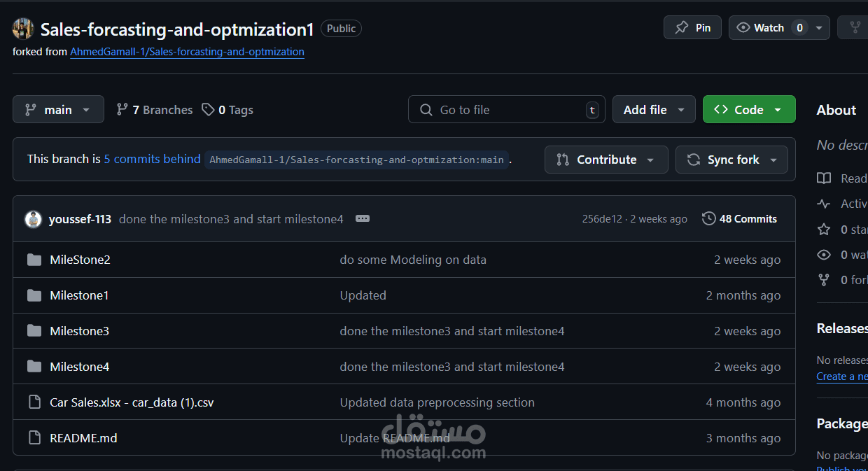Open the Sync fork dropdown
The image size is (868, 471).
(x=731, y=160)
